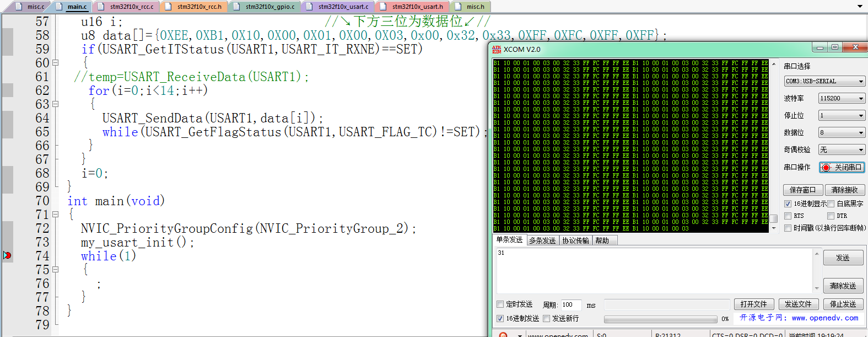868x337 pixels.
Task: Toggle the RTS checkbox
Action: pyautogui.click(x=788, y=216)
